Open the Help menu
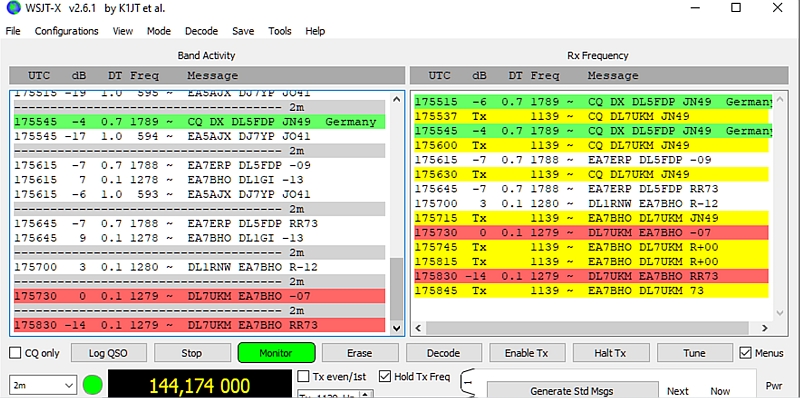The height and width of the screenshot is (398, 800). point(315,31)
